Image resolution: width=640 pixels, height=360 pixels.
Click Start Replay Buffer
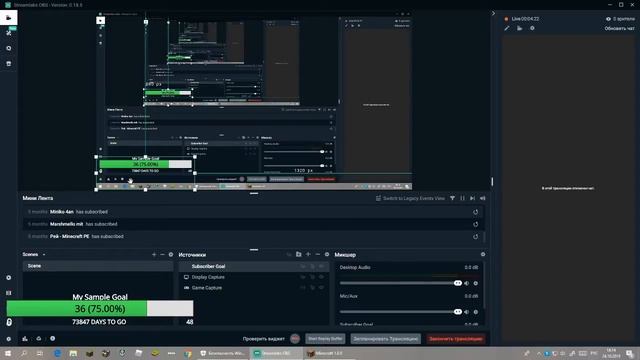tap(325, 339)
